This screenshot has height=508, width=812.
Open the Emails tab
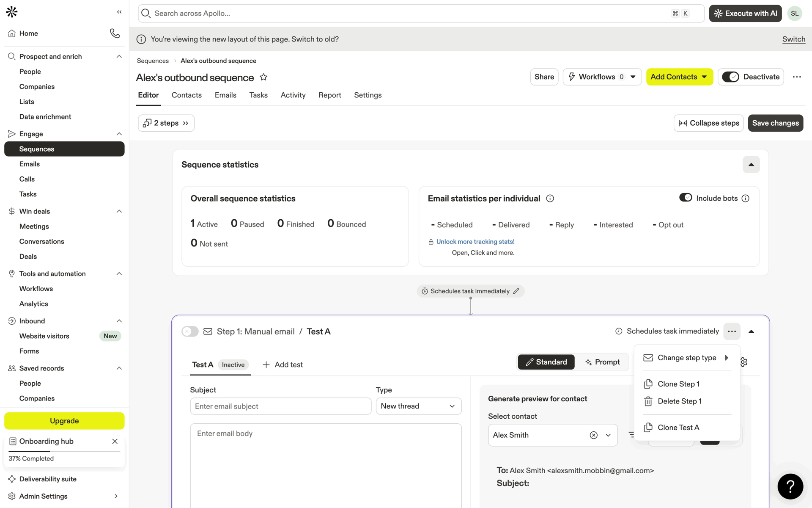(x=225, y=95)
